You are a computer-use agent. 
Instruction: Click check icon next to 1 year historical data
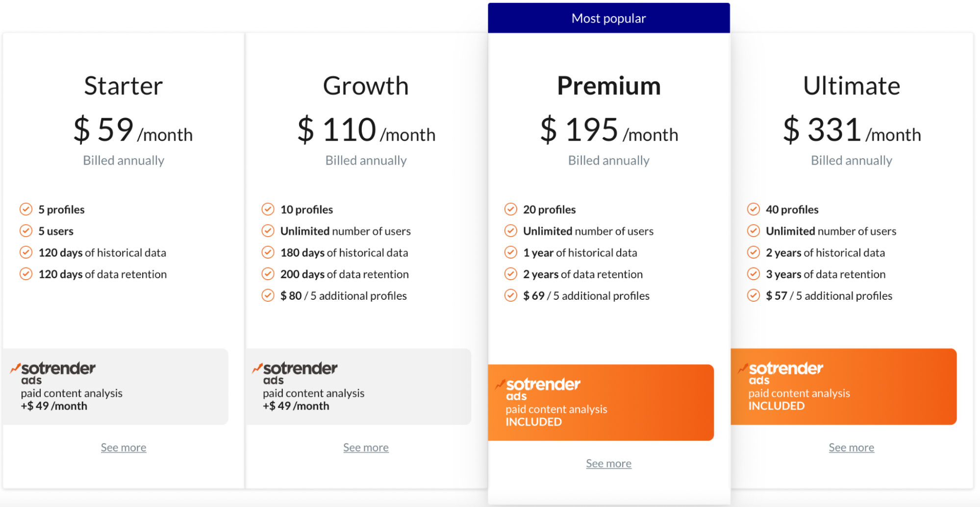click(x=510, y=253)
